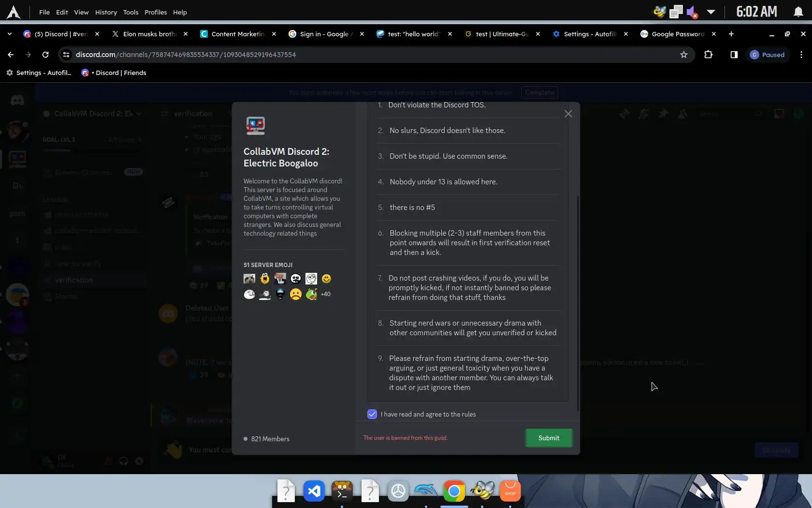The height and width of the screenshot is (508, 812).
Task: Open Settings - Autofill bookmark
Action: pos(39,73)
